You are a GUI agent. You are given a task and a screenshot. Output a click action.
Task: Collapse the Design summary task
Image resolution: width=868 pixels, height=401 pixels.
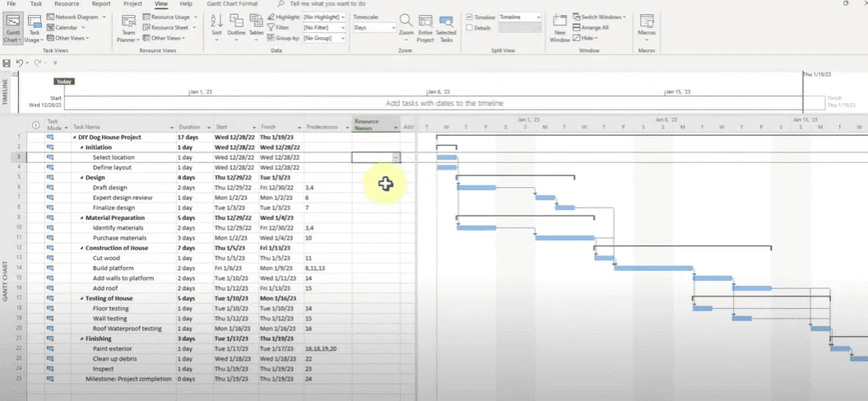(x=82, y=178)
